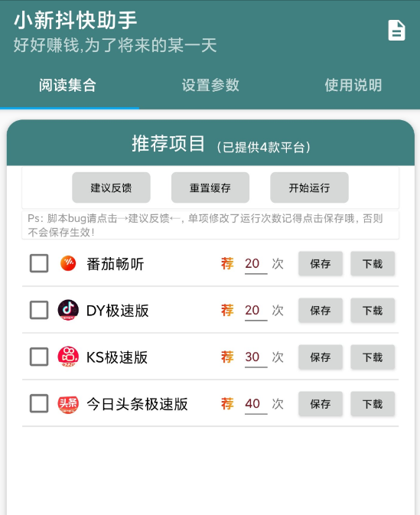Open the log document icon in header
Viewport: 420px width, 515px height.
click(396, 31)
